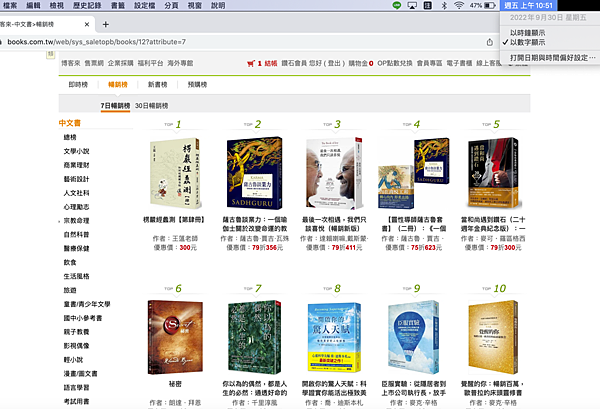
Task: Select 以數字顯示 checked option
Action: point(527,42)
